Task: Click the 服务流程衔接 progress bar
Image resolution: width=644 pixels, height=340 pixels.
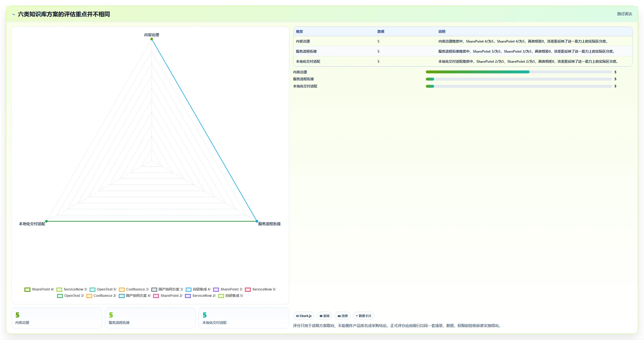Action: 519,79
